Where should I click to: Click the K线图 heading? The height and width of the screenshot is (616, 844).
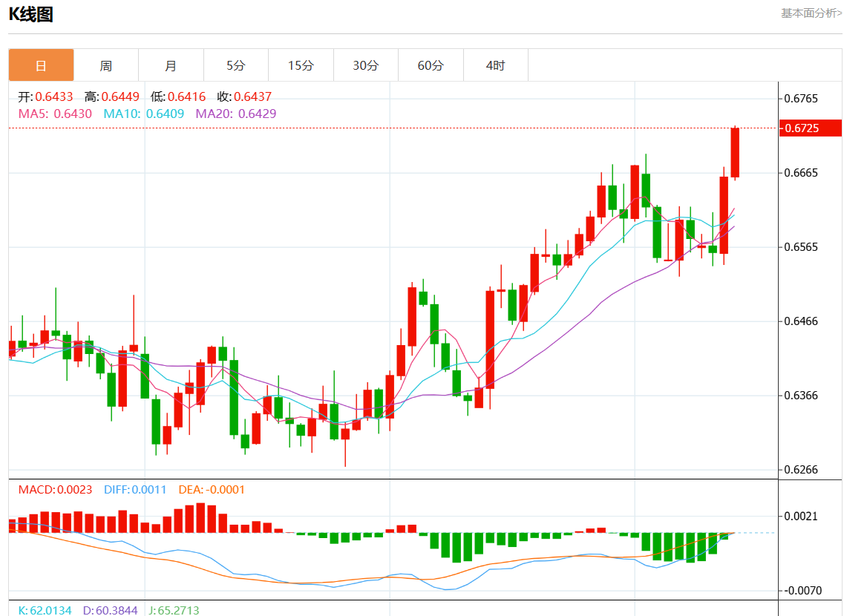pyautogui.click(x=30, y=14)
